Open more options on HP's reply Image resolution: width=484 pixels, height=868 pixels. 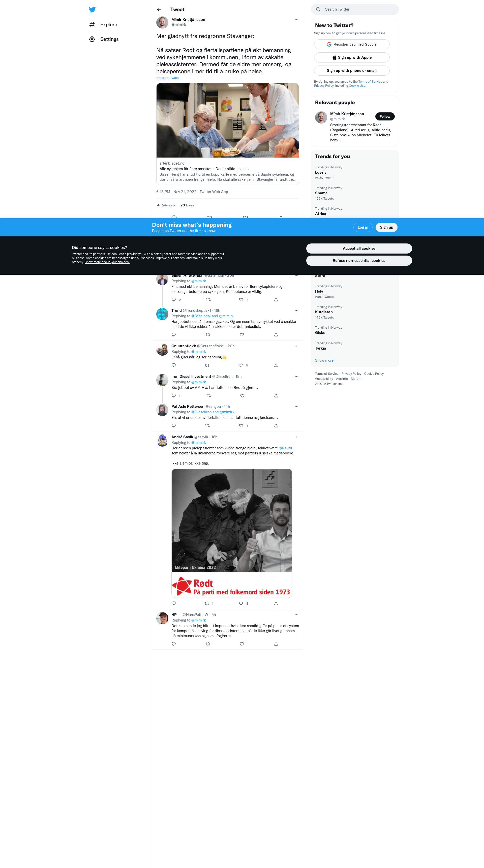tap(296, 615)
